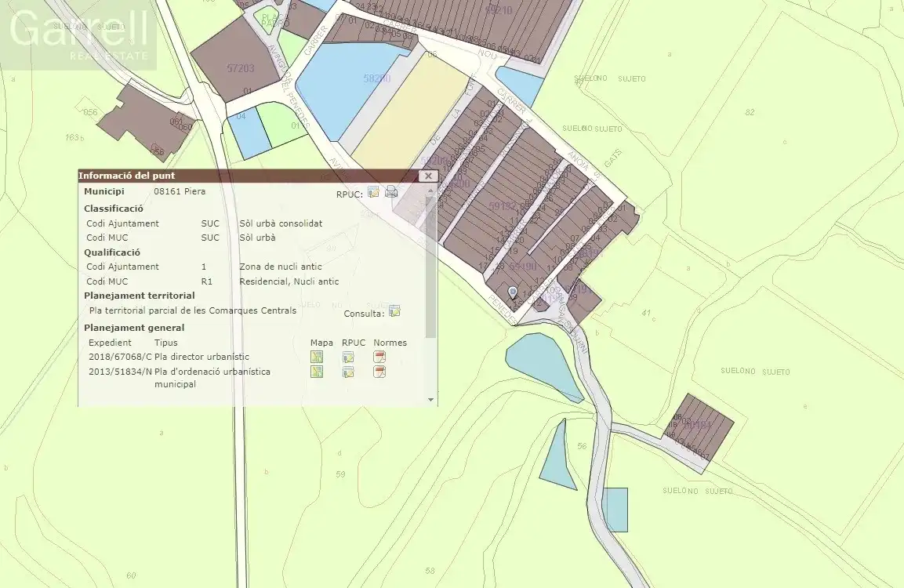904x588 pixels.
Task: Open Mapa icon for expedient 2013/51834/N
Action: 317,372
